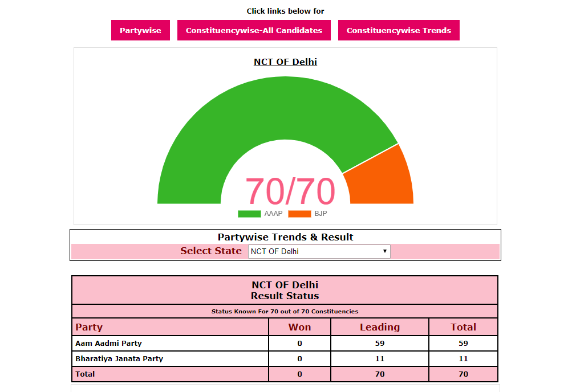The image size is (572, 392).
Task: Click Status Known For 70 out of 70 text
Action: [x=285, y=312]
